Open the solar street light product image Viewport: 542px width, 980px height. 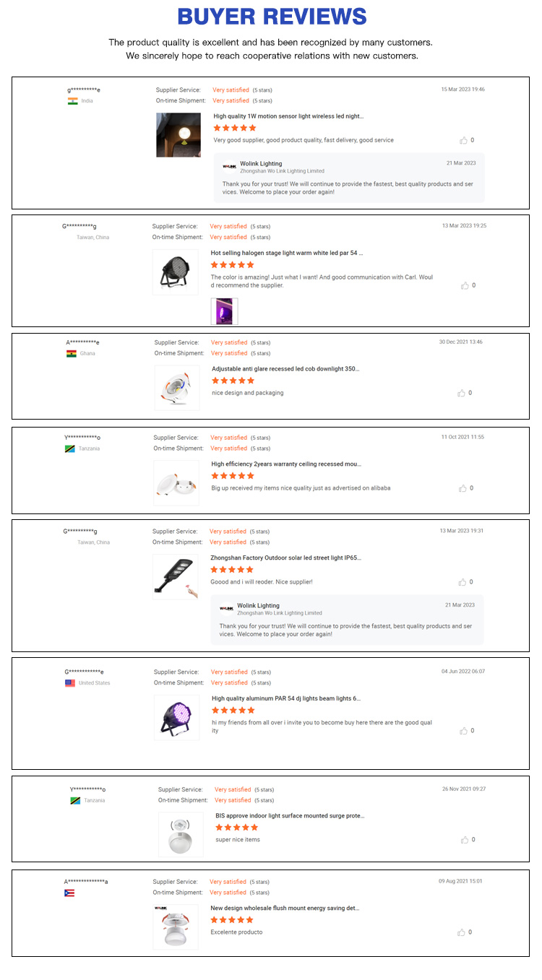175,576
